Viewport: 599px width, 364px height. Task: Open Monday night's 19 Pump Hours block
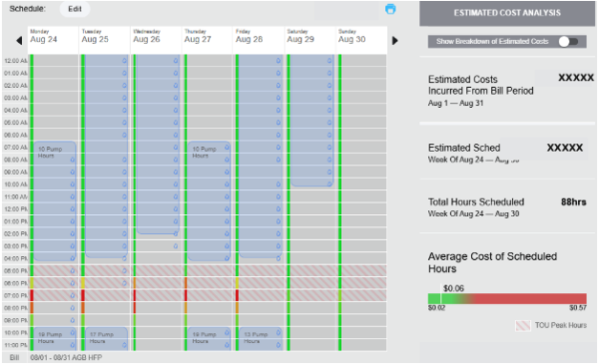55,338
